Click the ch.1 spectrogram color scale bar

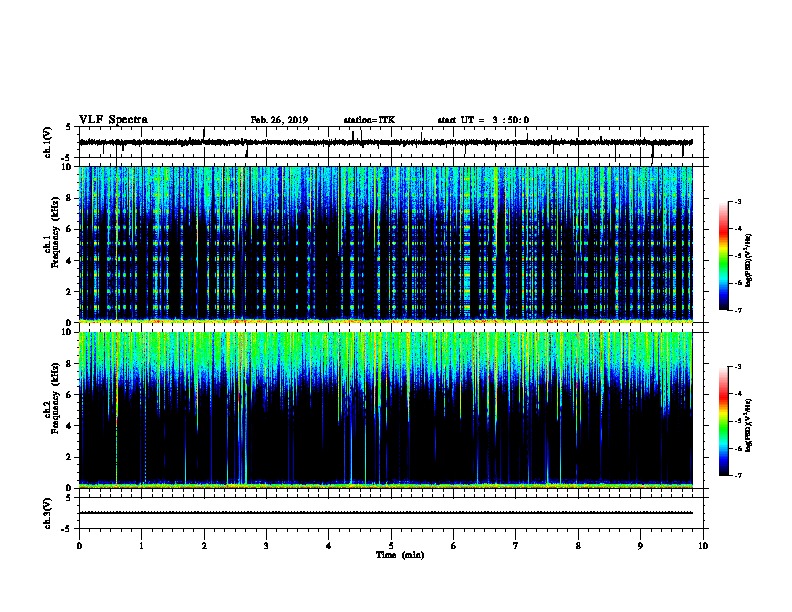coord(723,256)
